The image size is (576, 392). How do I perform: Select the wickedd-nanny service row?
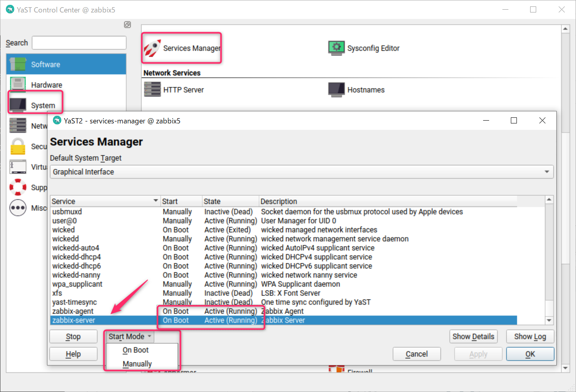(284, 275)
